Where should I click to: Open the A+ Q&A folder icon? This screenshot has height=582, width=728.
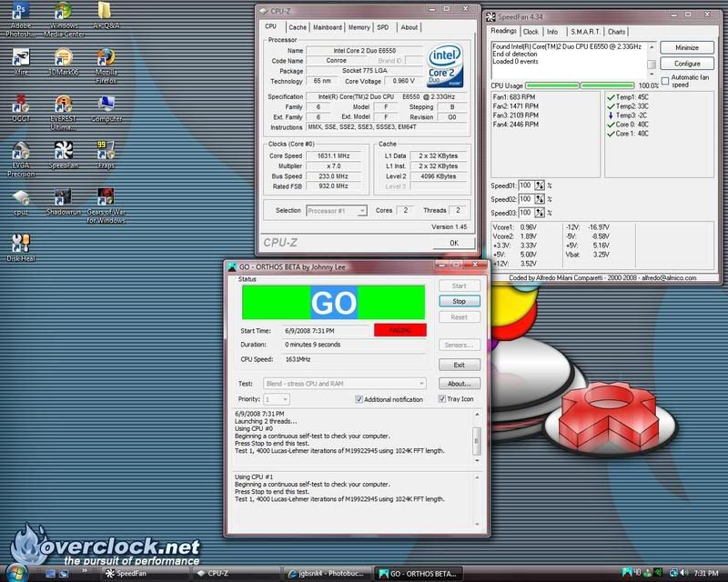tap(106, 15)
